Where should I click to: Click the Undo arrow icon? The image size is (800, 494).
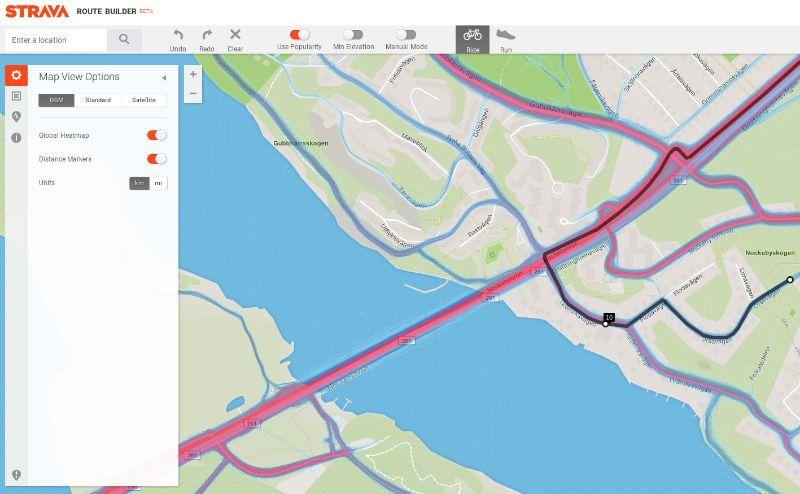pyautogui.click(x=178, y=35)
